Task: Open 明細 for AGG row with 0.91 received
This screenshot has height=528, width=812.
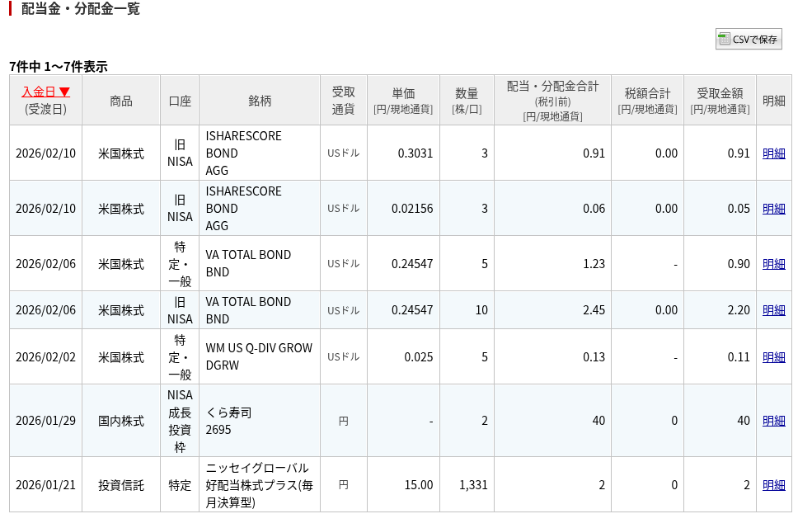Action: [773, 153]
